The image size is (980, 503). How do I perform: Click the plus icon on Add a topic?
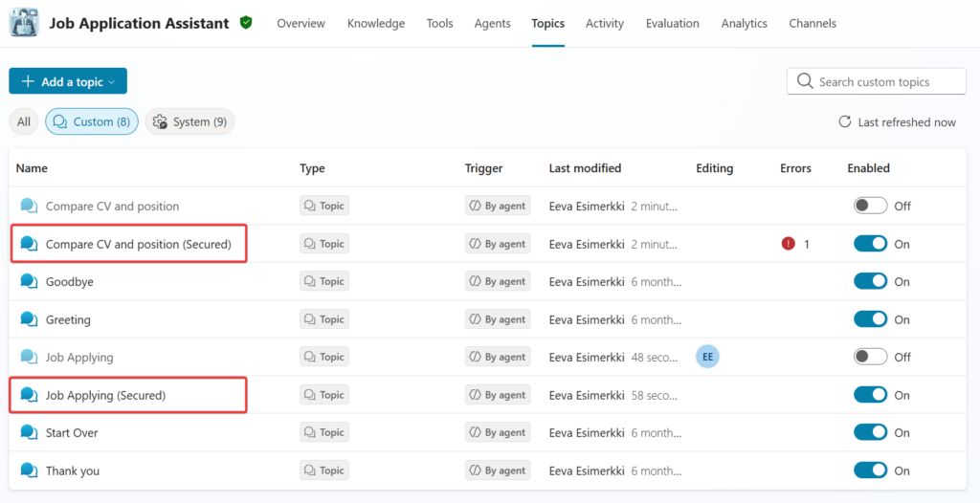28,81
